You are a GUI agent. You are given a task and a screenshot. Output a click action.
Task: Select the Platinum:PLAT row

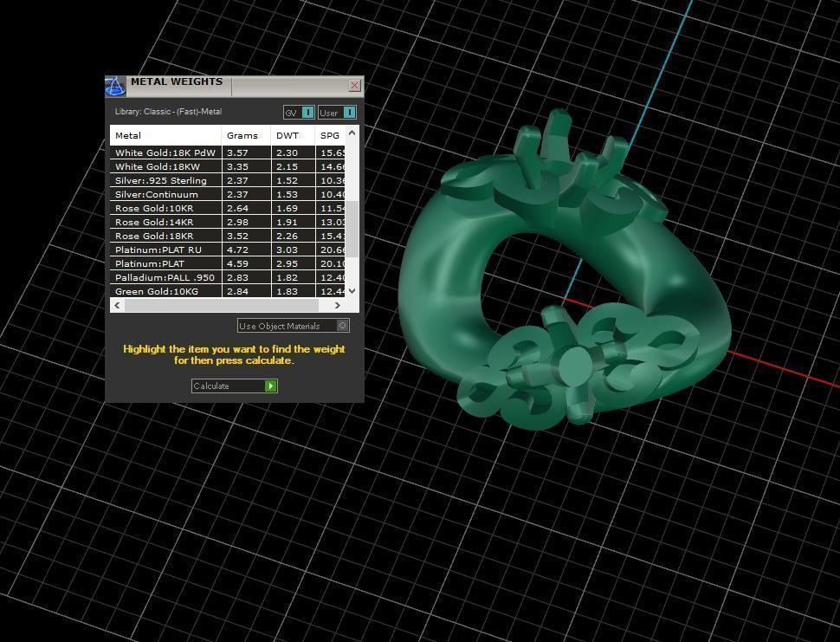coord(228,263)
